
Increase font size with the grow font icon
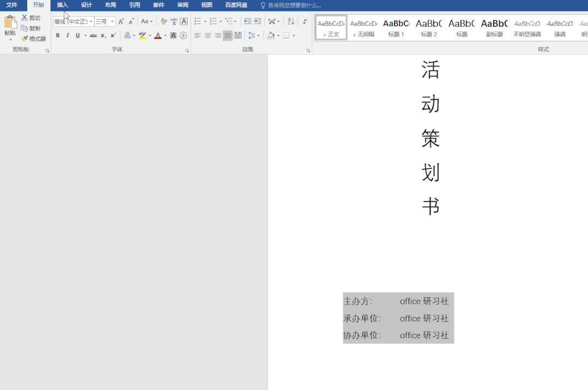[121, 21]
